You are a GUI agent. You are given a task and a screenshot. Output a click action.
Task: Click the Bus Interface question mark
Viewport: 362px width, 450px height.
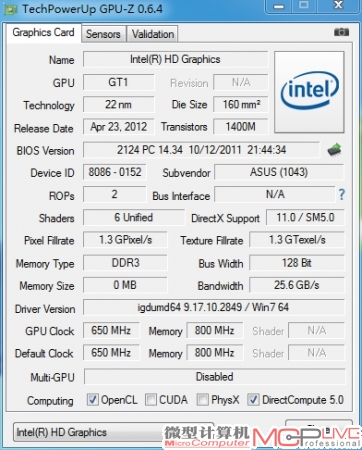tap(341, 194)
